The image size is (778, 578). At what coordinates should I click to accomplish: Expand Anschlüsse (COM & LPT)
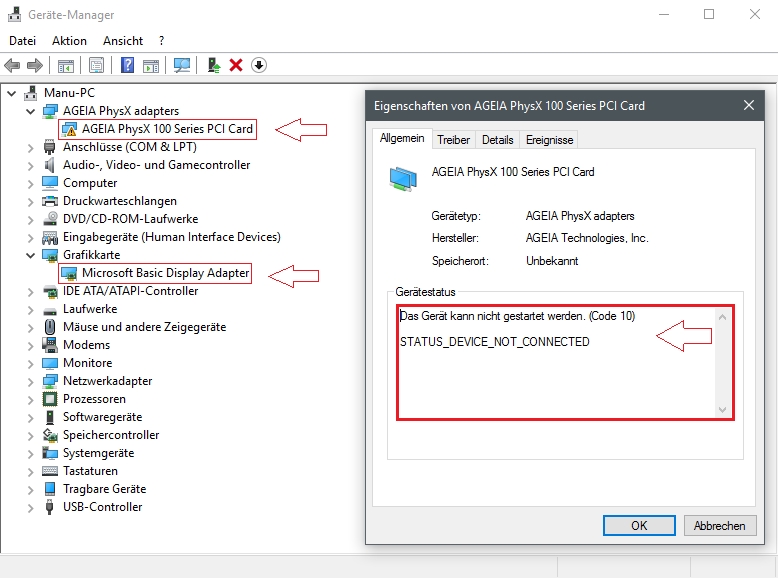click(x=31, y=147)
